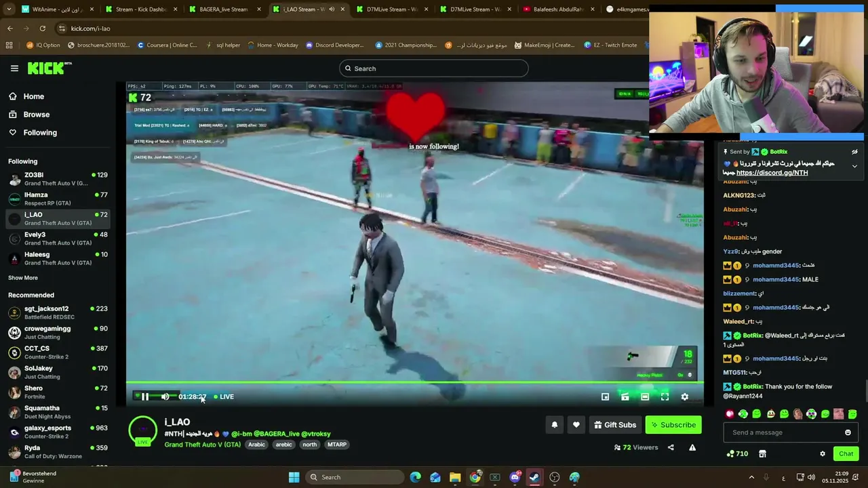Click the 710 channel points balance
This screenshot has height=488, width=868.
737,454
